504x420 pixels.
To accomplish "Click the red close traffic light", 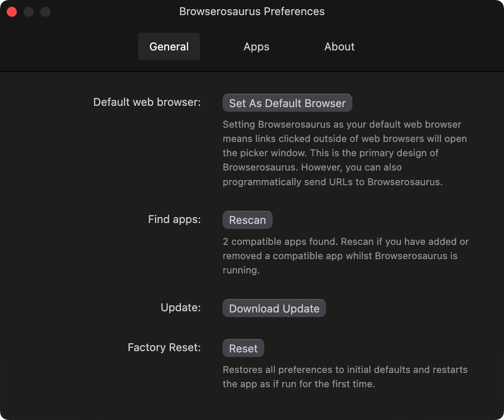I will [12, 11].
